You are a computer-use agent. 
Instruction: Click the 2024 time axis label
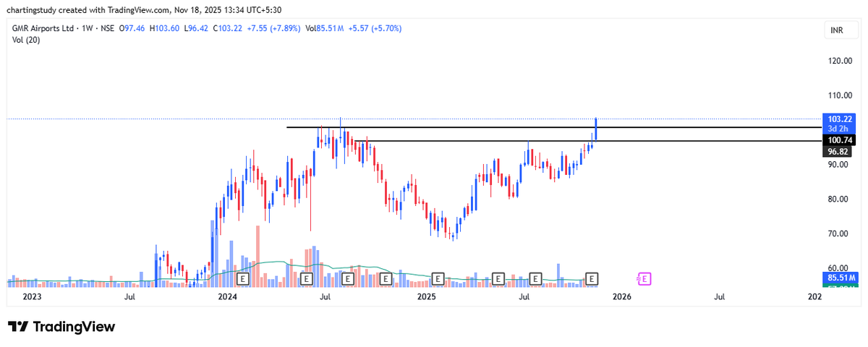(227, 296)
